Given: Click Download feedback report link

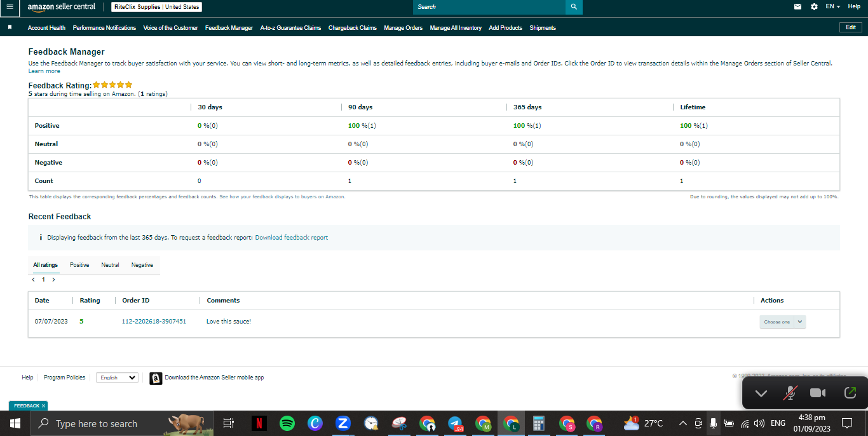Looking at the screenshot, I should (292, 238).
